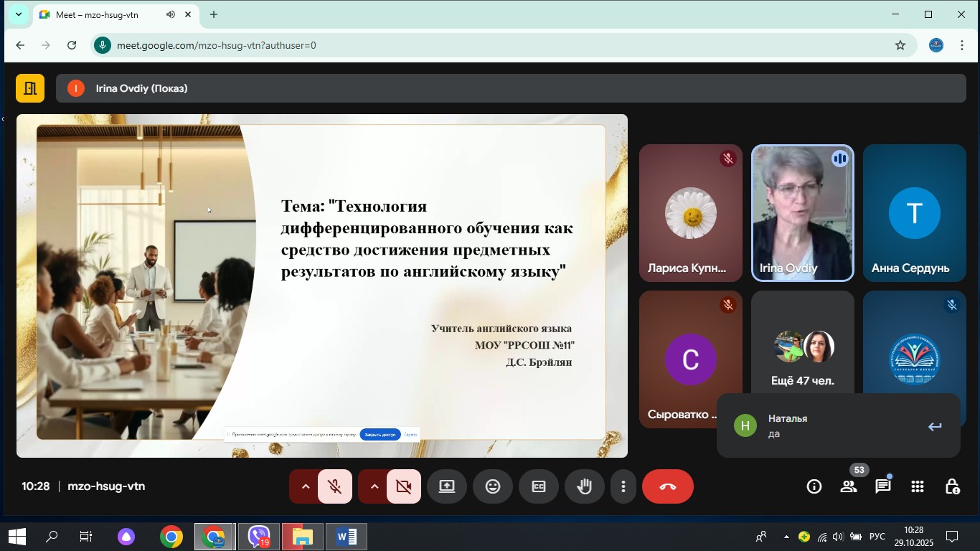
Task: Open meeting details info icon
Action: click(x=814, y=486)
